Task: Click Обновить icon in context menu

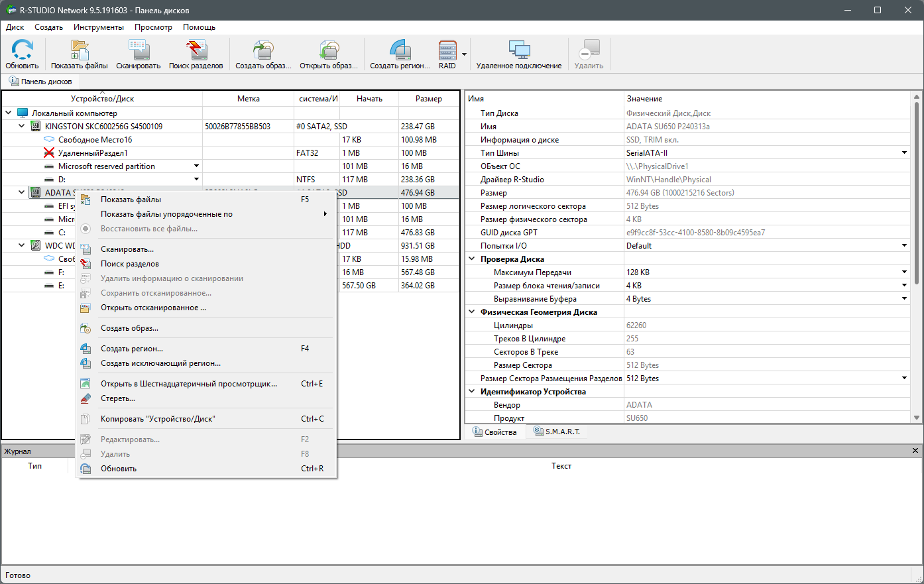Action: point(86,469)
